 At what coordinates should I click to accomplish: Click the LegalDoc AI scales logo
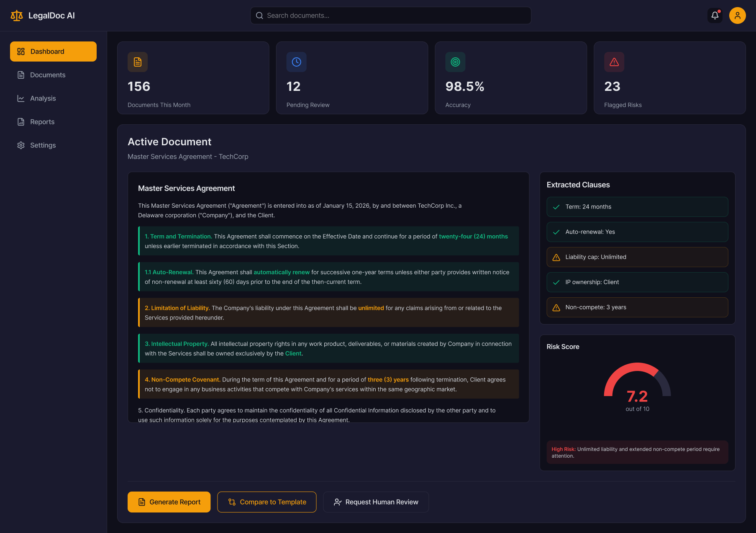[x=17, y=15]
